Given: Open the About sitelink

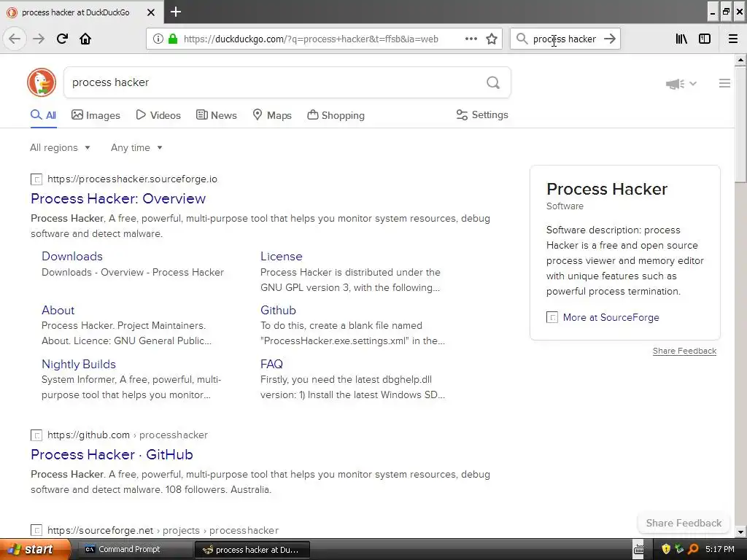Looking at the screenshot, I should 58,310.
